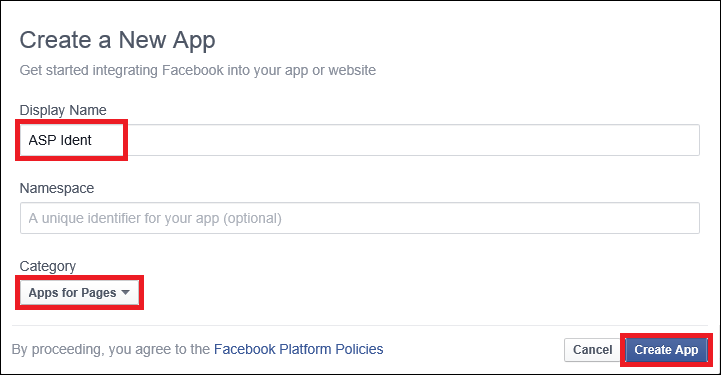Open the Facebook Platform Policies link

[298, 349]
